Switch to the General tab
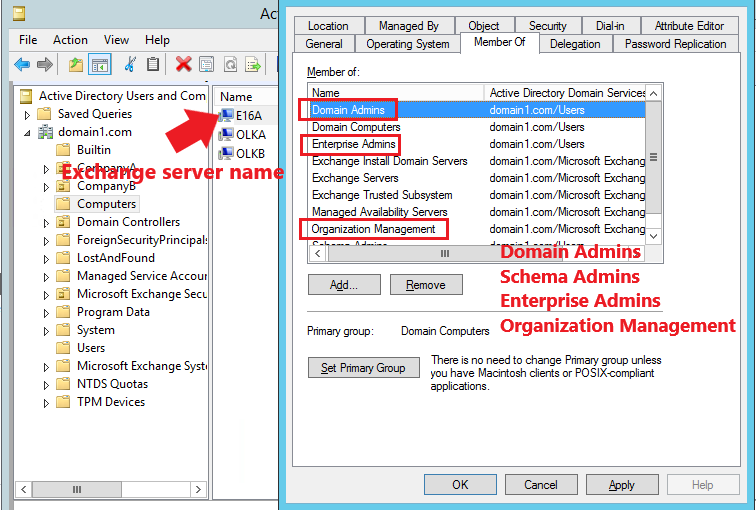Viewport: 756px width, 510px height. pos(324,44)
